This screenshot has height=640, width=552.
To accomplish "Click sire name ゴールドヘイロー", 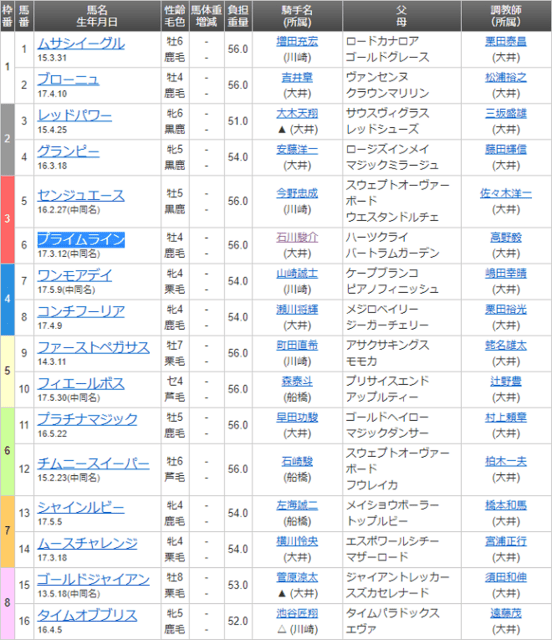I will [387, 417].
